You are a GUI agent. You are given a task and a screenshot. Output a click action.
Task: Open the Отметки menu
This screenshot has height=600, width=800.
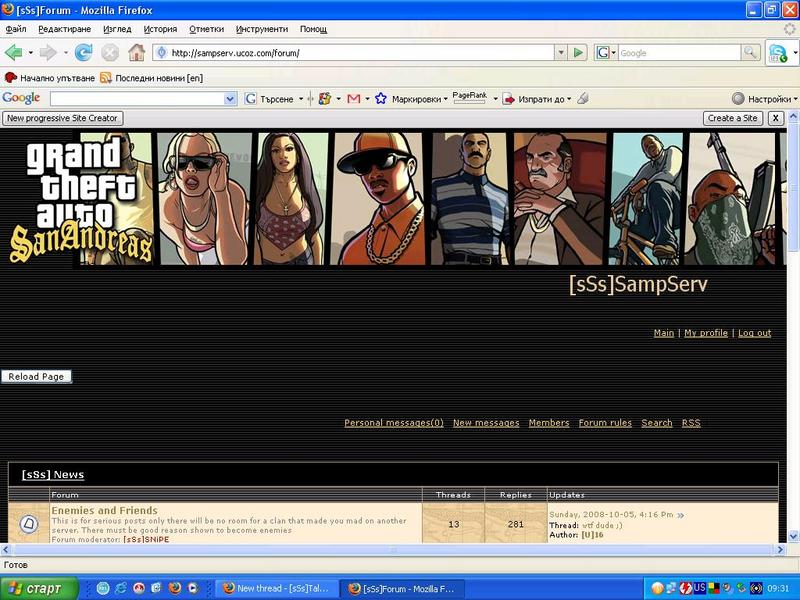[207, 29]
